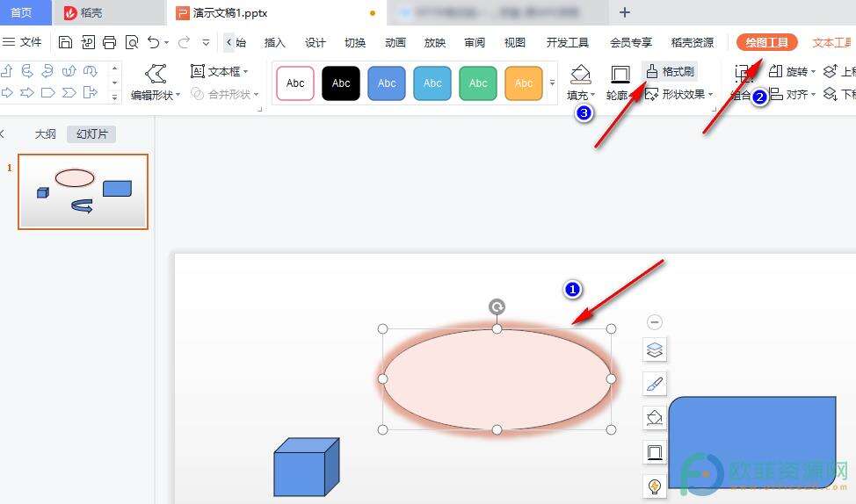This screenshot has width=856, height=504.
Task: Switch to the Slide Show ribbon tab
Action: click(x=435, y=42)
